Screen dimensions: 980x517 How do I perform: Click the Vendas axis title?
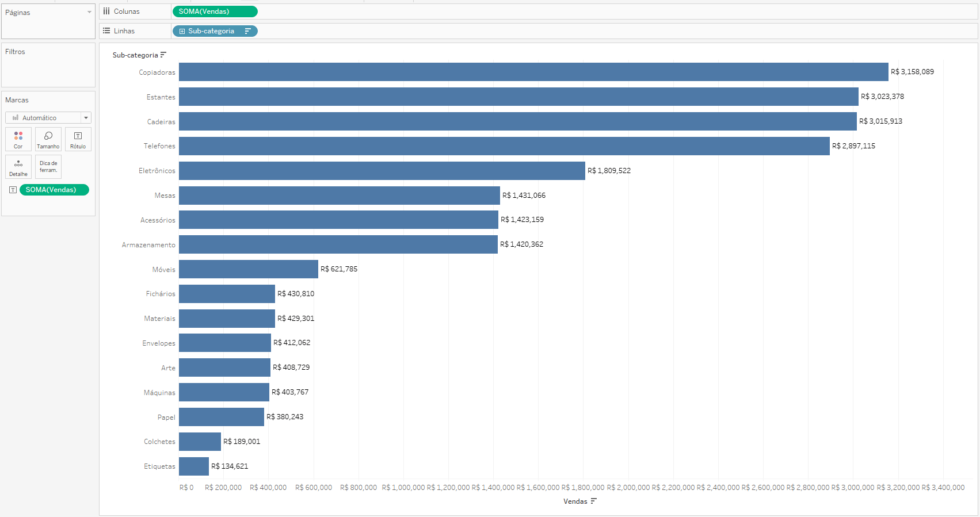pos(575,501)
